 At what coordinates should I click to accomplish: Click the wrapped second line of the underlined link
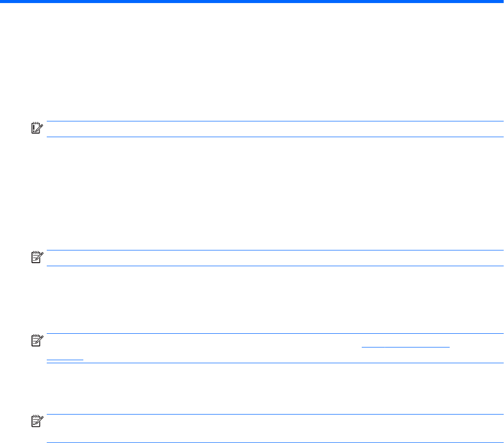click(x=65, y=358)
